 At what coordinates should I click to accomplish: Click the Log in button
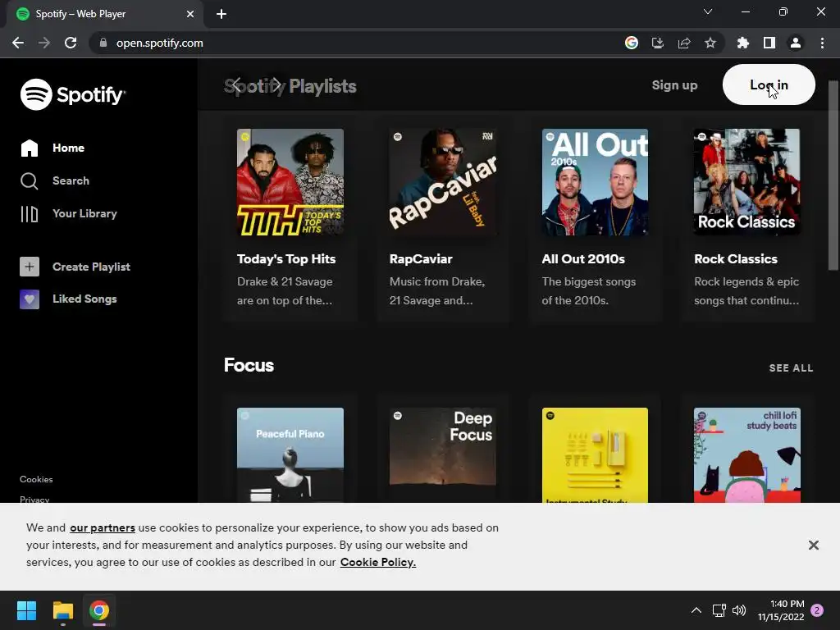coord(769,84)
